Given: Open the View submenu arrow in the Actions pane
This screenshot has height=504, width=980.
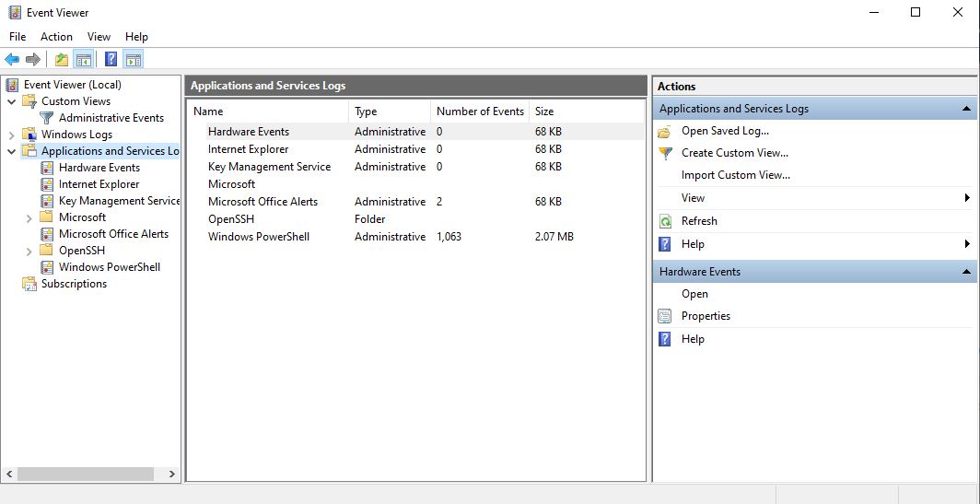Looking at the screenshot, I should tap(967, 198).
